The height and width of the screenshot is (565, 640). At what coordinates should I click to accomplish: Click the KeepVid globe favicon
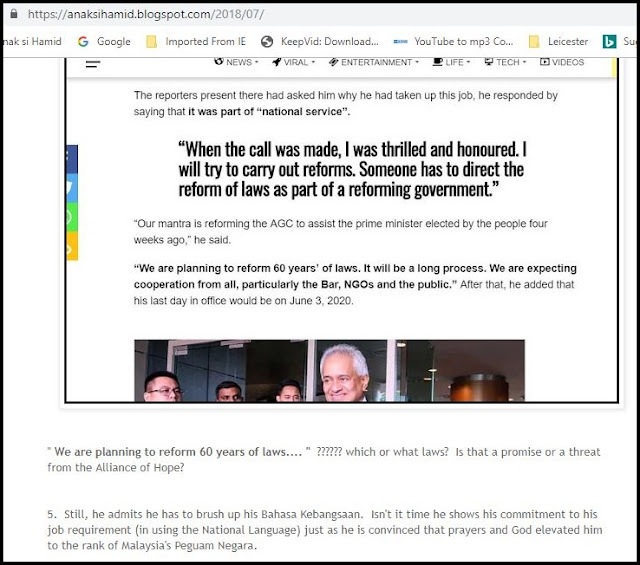(x=267, y=42)
